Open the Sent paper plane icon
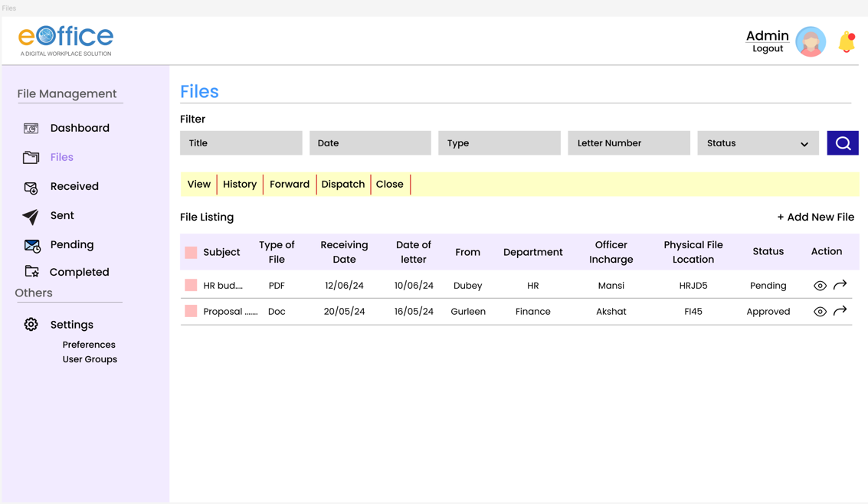Image resolution: width=868 pixels, height=504 pixels. 31,217
